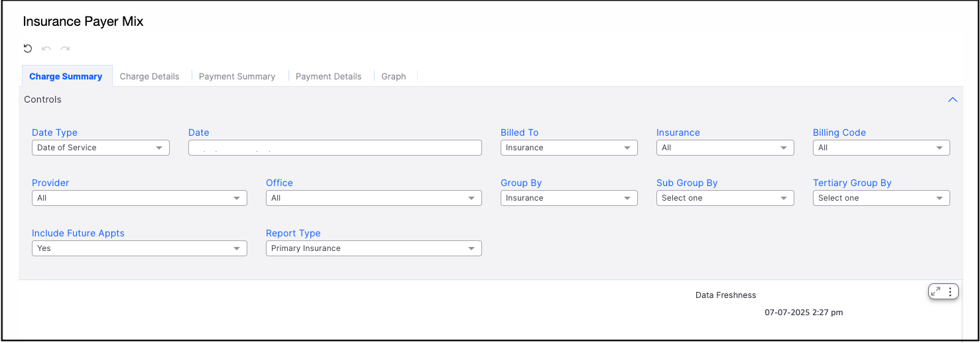Viewport: 980px width, 343px height.
Task: Expand the Insurance filter dropdown
Action: point(725,148)
